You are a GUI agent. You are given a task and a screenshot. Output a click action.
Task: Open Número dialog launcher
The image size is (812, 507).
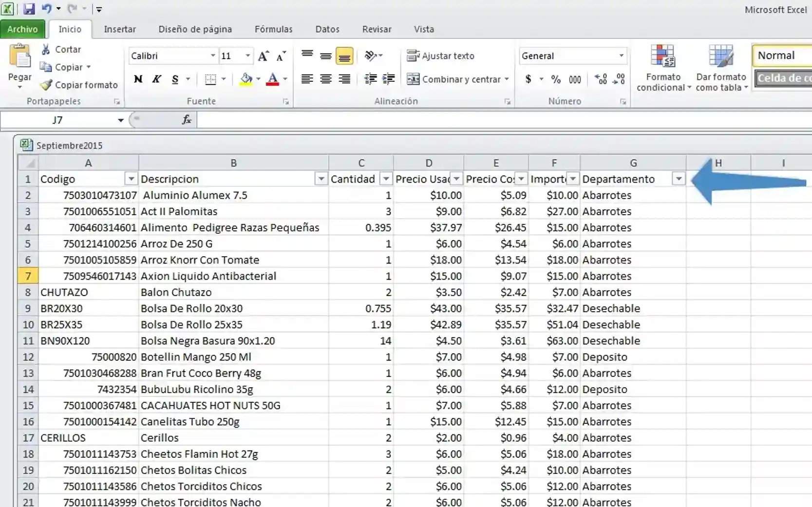point(623,102)
